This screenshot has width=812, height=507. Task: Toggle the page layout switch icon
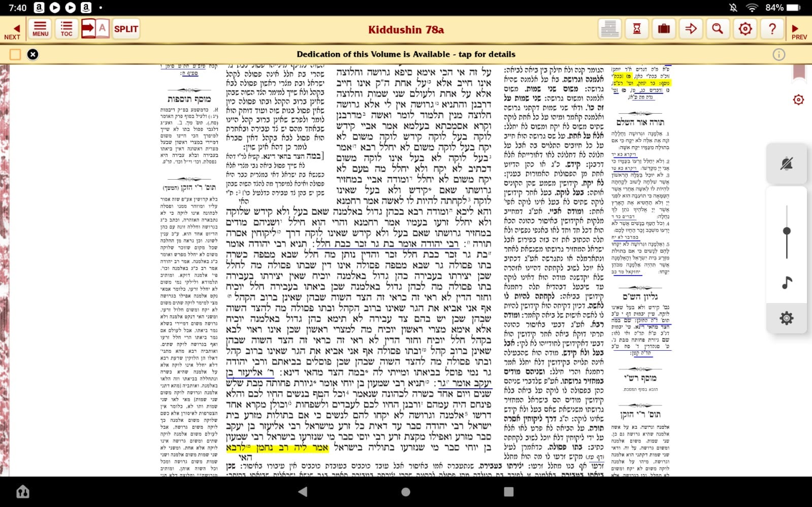(95, 28)
